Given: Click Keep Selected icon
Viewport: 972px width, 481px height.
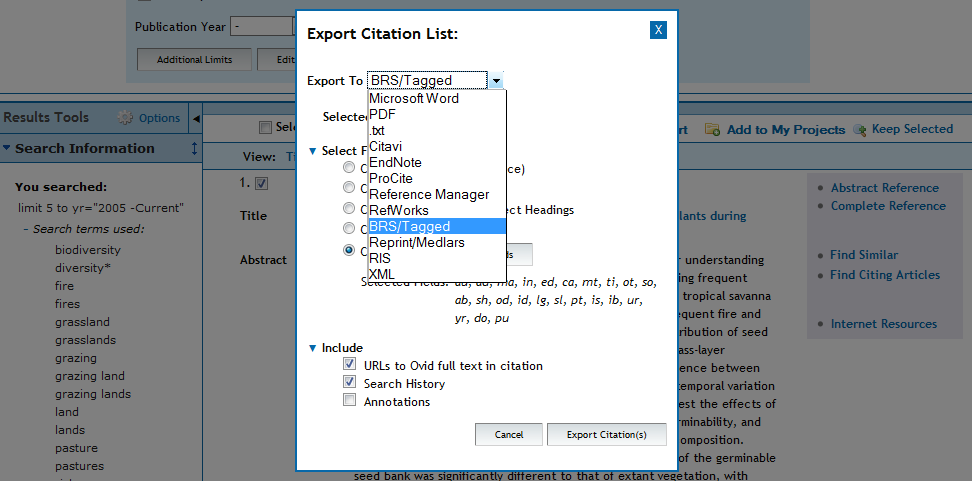Looking at the screenshot, I should (859, 130).
